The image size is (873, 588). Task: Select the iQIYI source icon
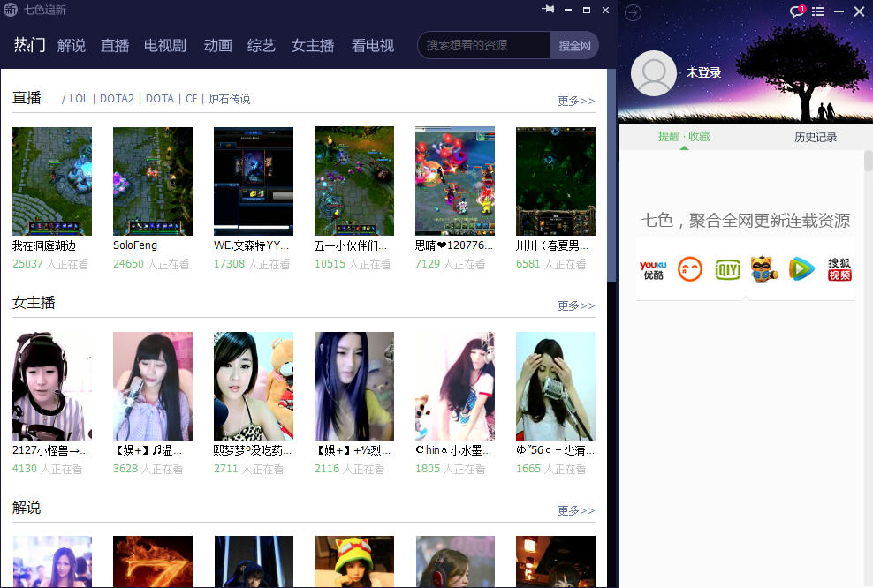coord(727,269)
